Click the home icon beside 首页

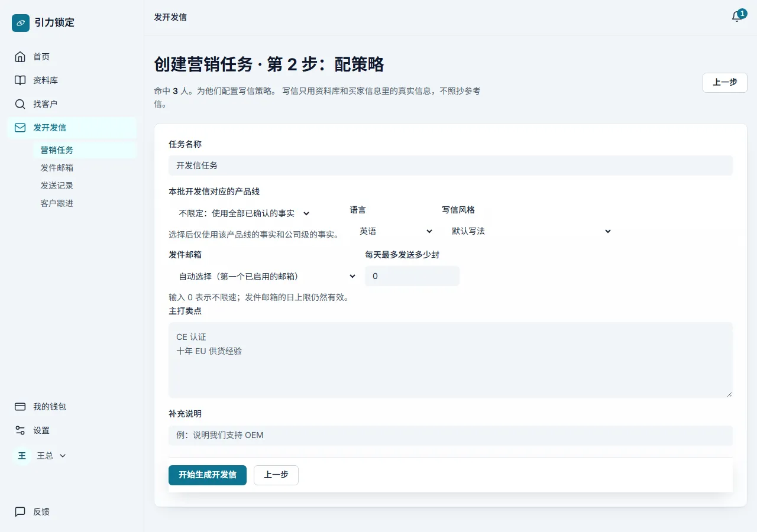(20, 57)
